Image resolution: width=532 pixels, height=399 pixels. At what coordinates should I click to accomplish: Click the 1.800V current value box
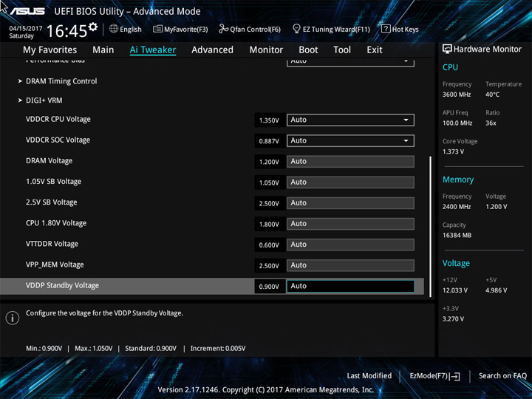pyautogui.click(x=270, y=225)
